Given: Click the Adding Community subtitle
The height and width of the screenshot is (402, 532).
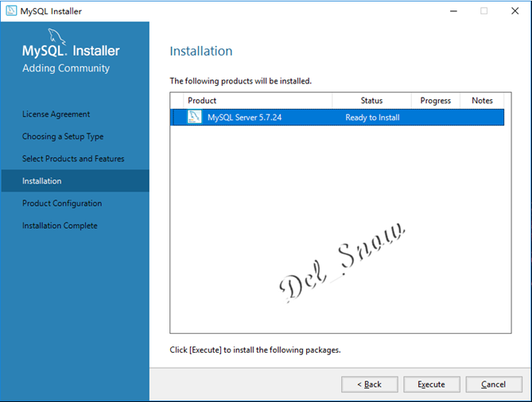Looking at the screenshot, I should (x=66, y=68).
